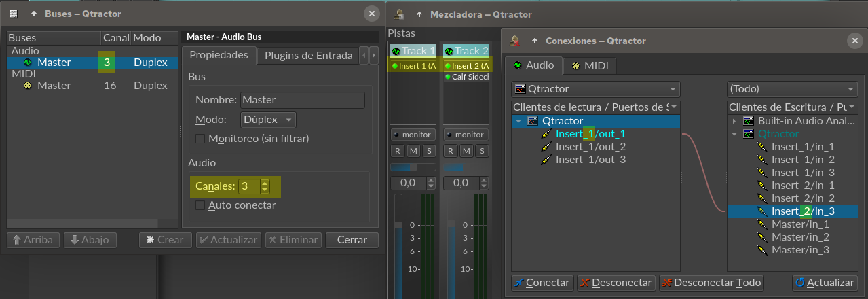Switch to Plugins de Entrada tab
The width and height of the screenshot is (868, 299).
click(x=308, y=56)
